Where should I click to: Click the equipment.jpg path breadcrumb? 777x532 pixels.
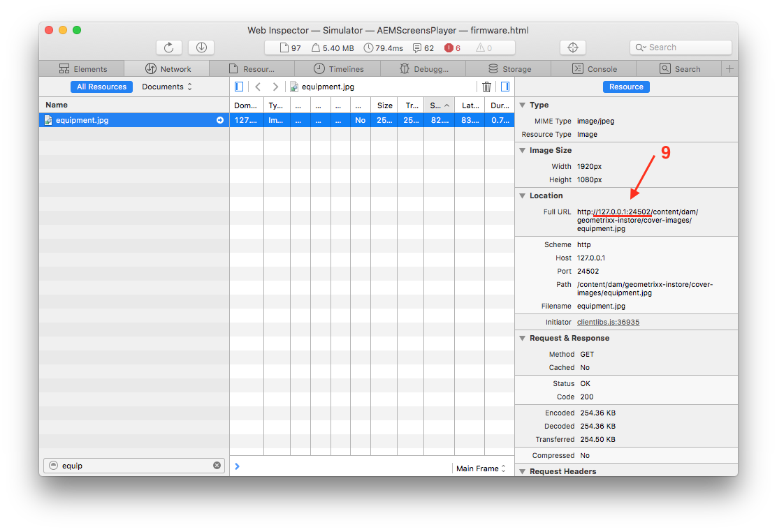tap(322, 87)
